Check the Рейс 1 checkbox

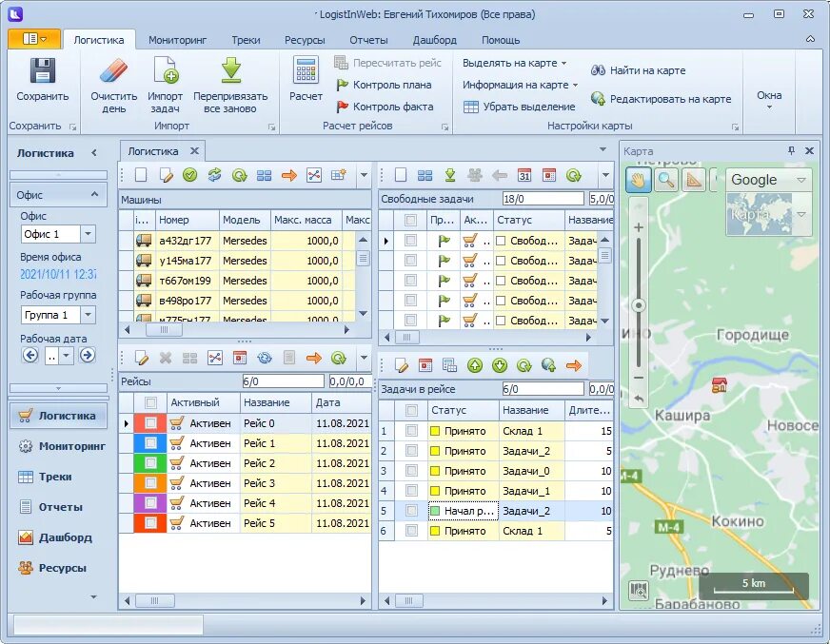[x=150, y=443]
